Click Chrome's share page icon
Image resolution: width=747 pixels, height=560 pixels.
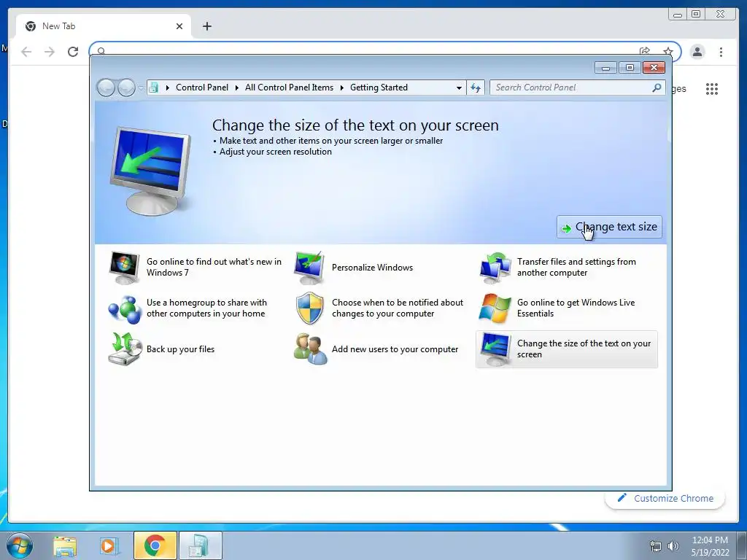point(645,51)
